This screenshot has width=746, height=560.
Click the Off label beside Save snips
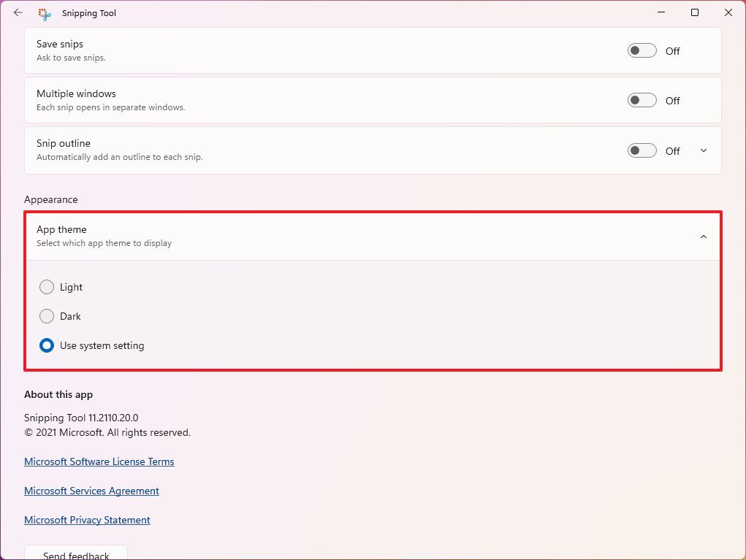tap(672, 51)
